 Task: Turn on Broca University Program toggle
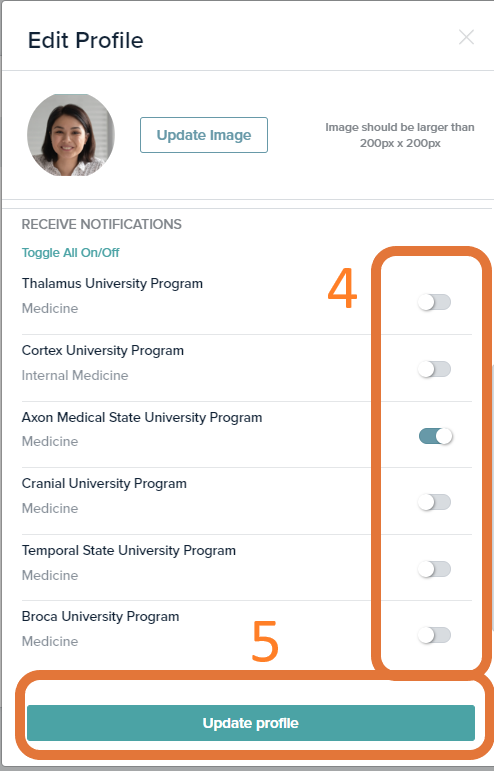(x=434, y=635)
